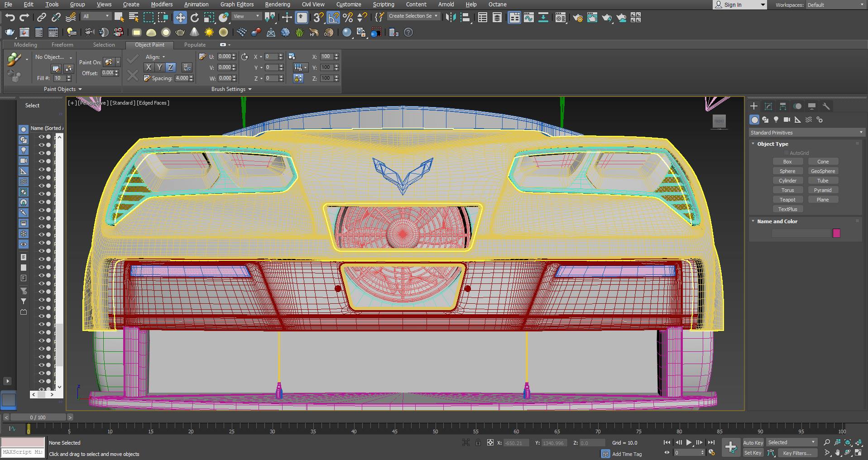Open the Graph Editors menu

pos(237,5)
